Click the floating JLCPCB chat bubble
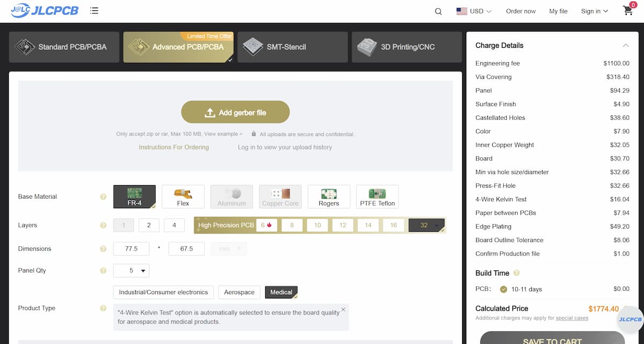 coord(630,319)
